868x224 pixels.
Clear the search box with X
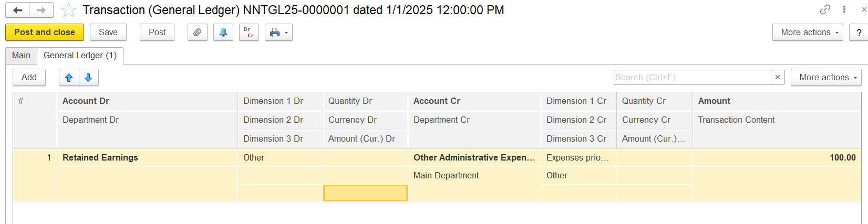[x=778, y=78]
